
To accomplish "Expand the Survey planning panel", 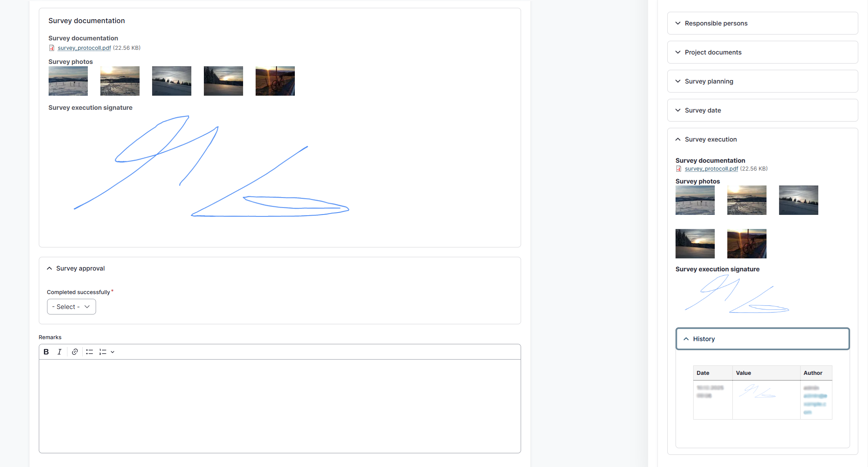I will point(763,81).
